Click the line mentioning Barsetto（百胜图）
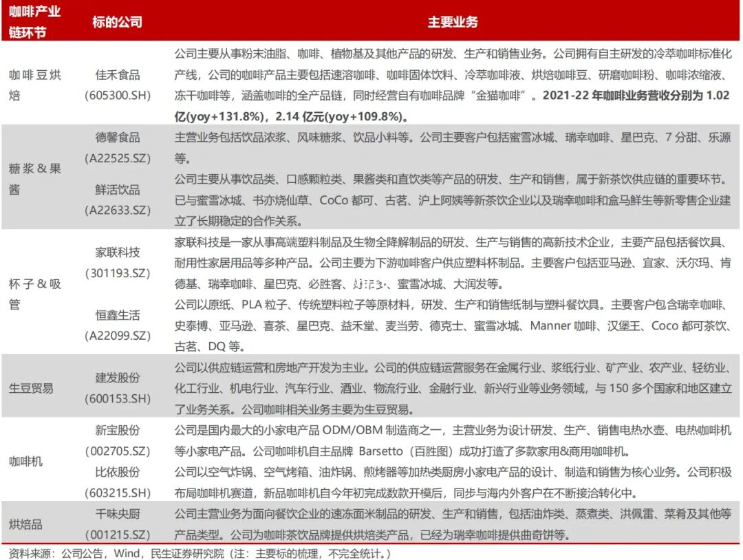 coord(402,451)
